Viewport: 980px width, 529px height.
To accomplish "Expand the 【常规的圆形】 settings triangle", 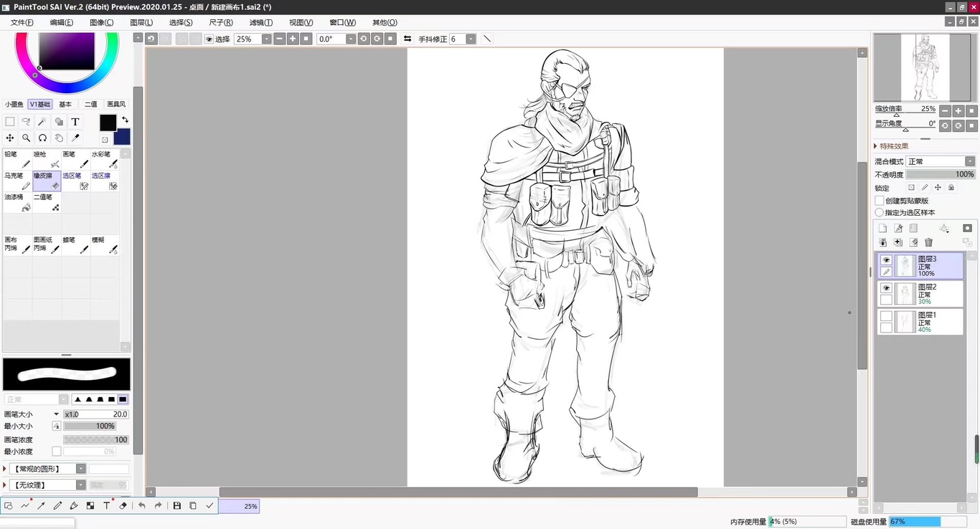I will coord(5,469).
